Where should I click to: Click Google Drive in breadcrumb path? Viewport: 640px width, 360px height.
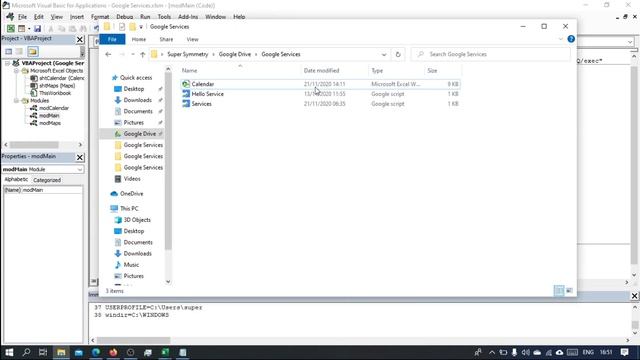coord(235,54)
